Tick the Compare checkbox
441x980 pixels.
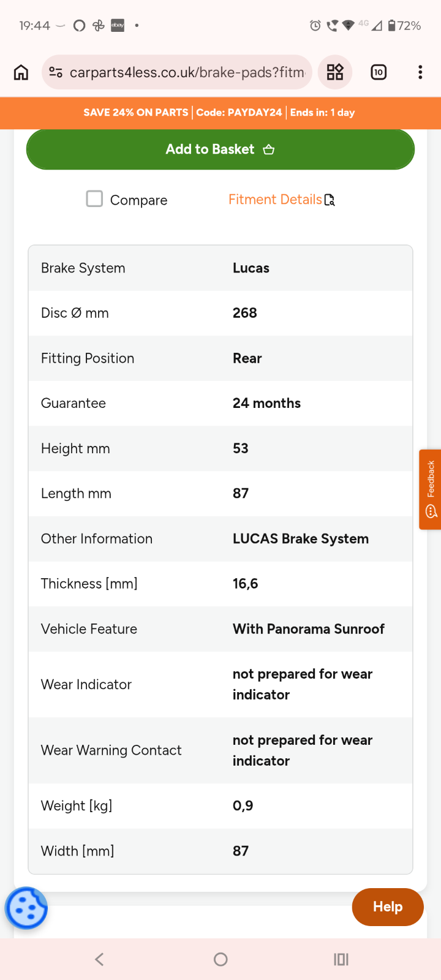click(94, 198)
